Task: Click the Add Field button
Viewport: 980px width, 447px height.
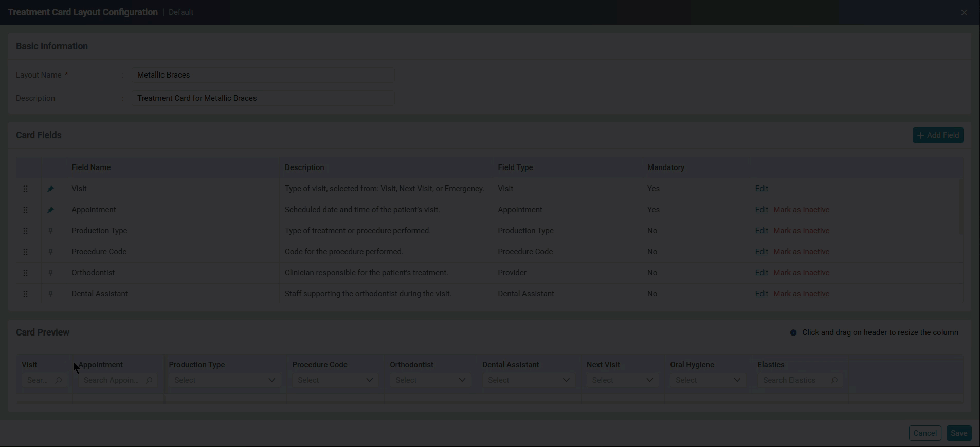Action: click(x=938, y=135)
